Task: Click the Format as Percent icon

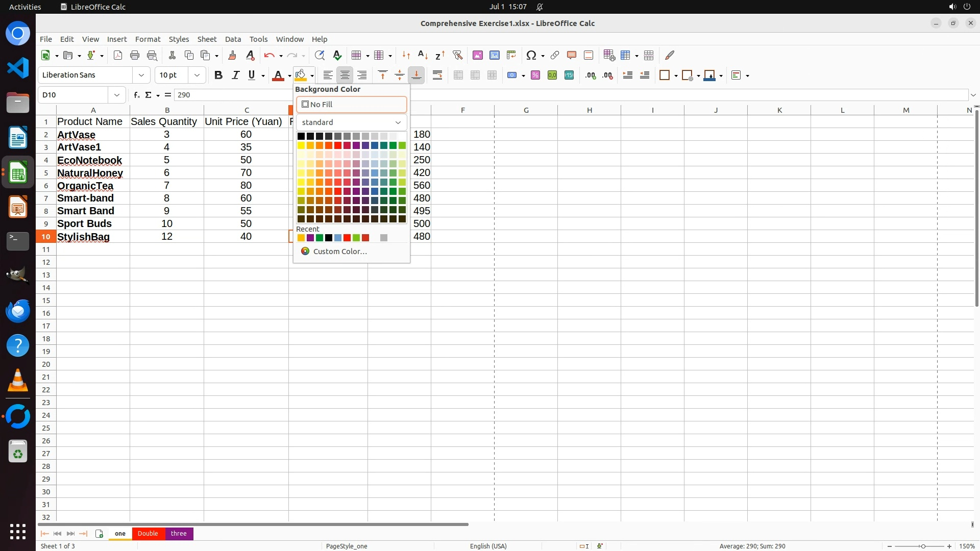Action: coord(535,75)
